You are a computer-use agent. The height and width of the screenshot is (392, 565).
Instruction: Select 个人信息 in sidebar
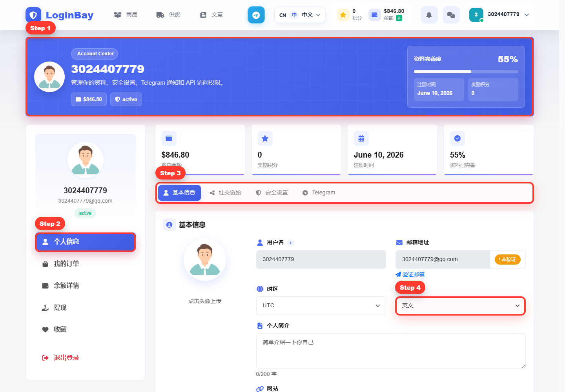coord(86,242)
